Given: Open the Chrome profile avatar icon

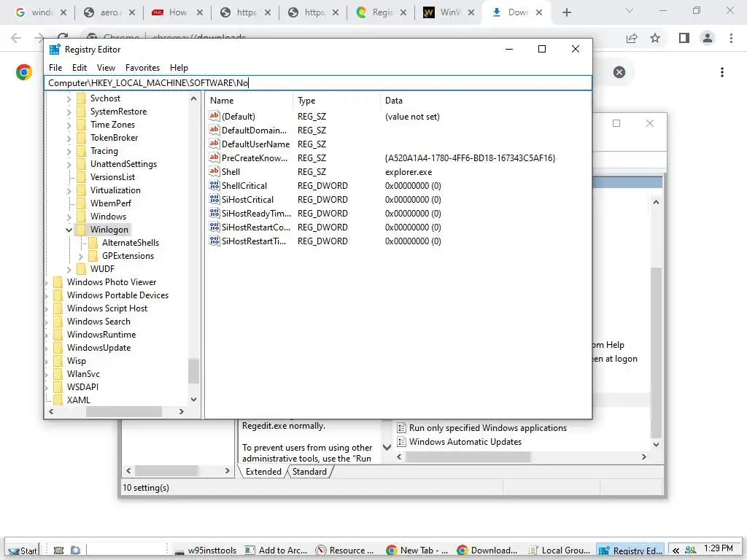Looking at the screenshot, I should point(708,38).
